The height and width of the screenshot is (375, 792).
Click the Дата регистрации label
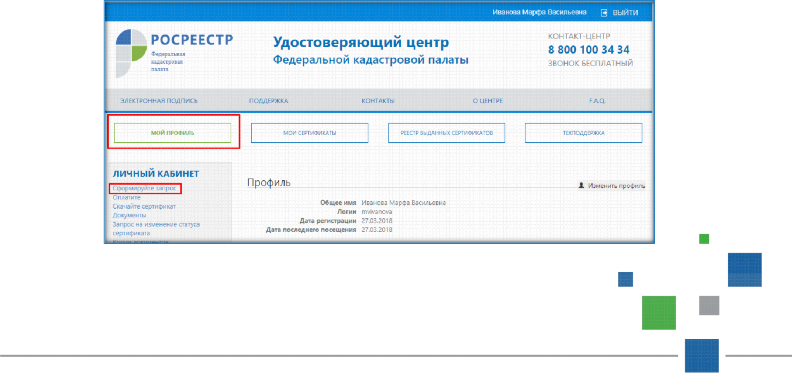click(x=328, y=221)
